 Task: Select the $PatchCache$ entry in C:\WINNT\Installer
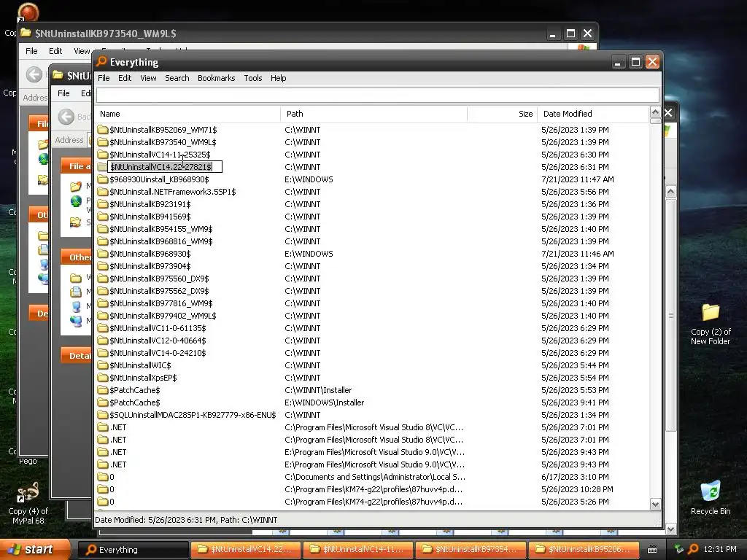(134, 390)
